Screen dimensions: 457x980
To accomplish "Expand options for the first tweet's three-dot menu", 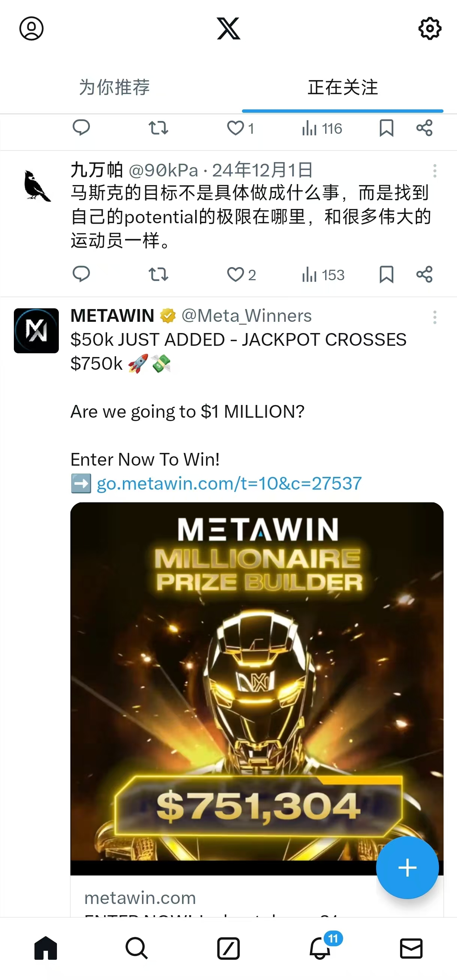I will coord(435,171).
